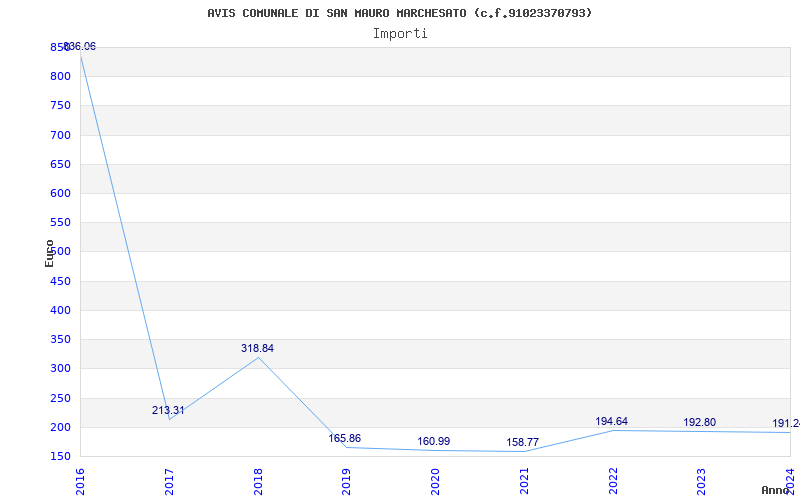Click the x-axis year label 2019

[x=346, y=482]
